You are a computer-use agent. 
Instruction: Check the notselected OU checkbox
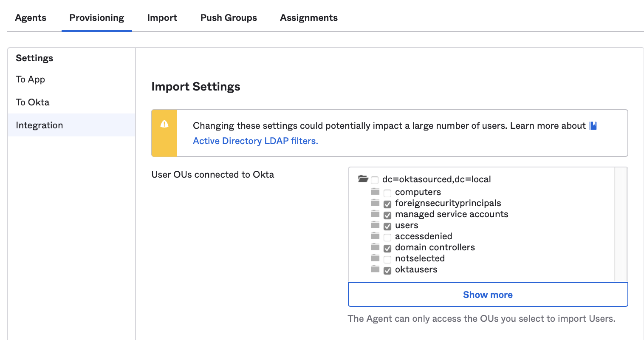(387, 260)
